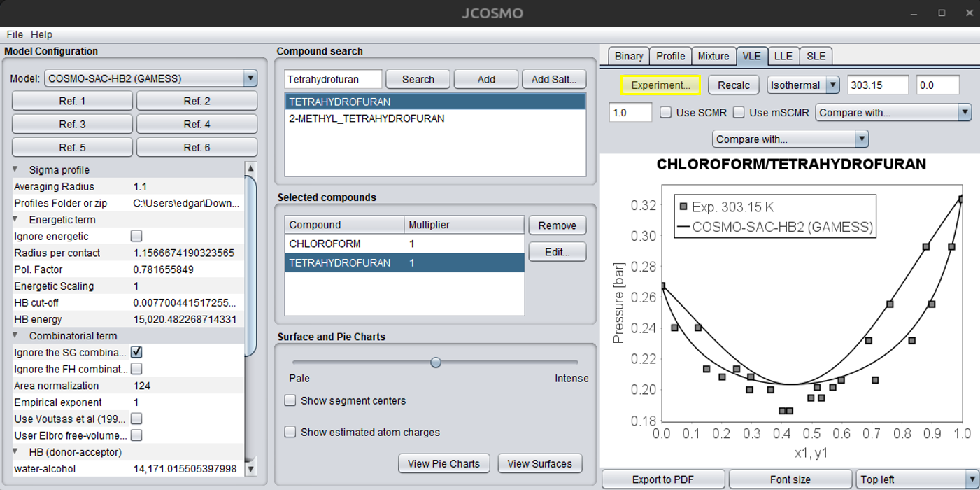Open the View Pie Charts panel

tap(443, 463)
